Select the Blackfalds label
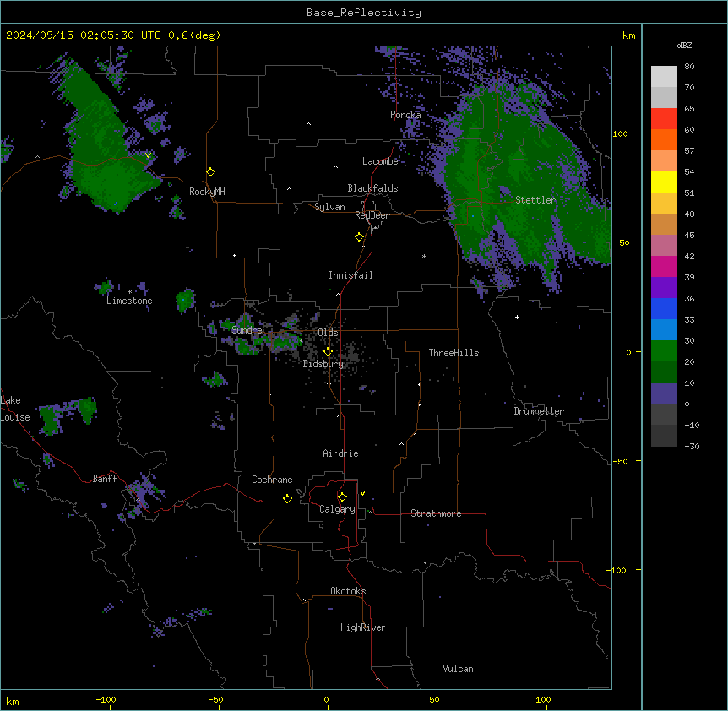The width and height of the screenshot is (728, 711). 372,188
